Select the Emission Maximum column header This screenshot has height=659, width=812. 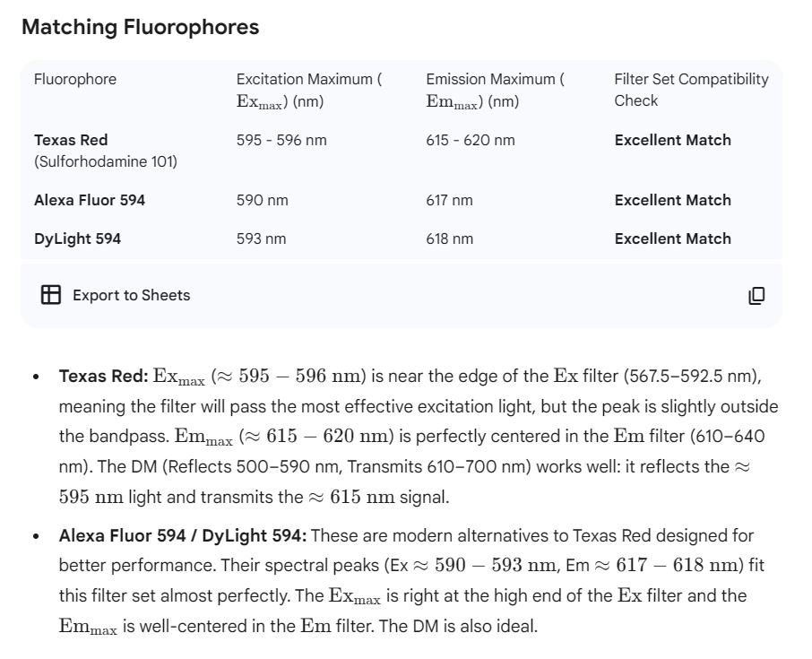(x=495, y=90)
